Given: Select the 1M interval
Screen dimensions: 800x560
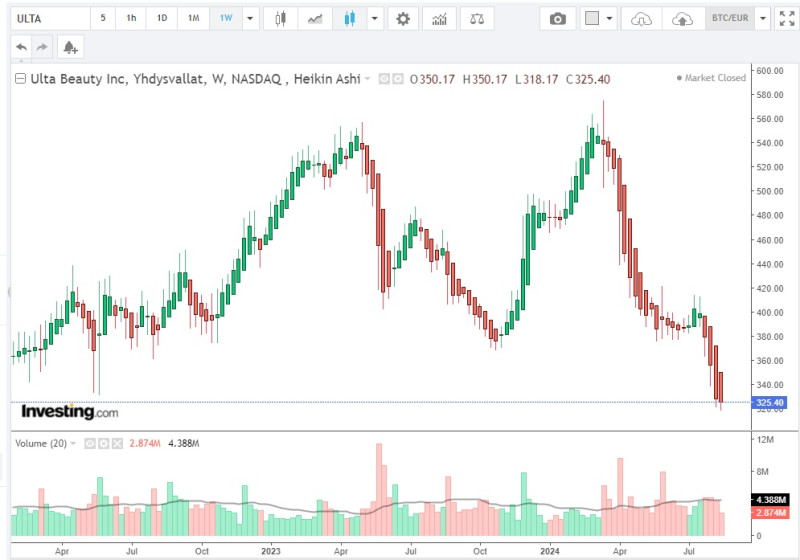Looking at the screenshot, I should (x=193, y=18).
